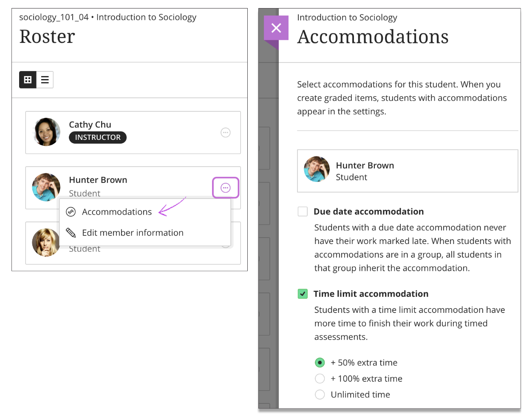532x420 pixels.
Task: Choose Accommodations from the menu
Action: (117, 212)
